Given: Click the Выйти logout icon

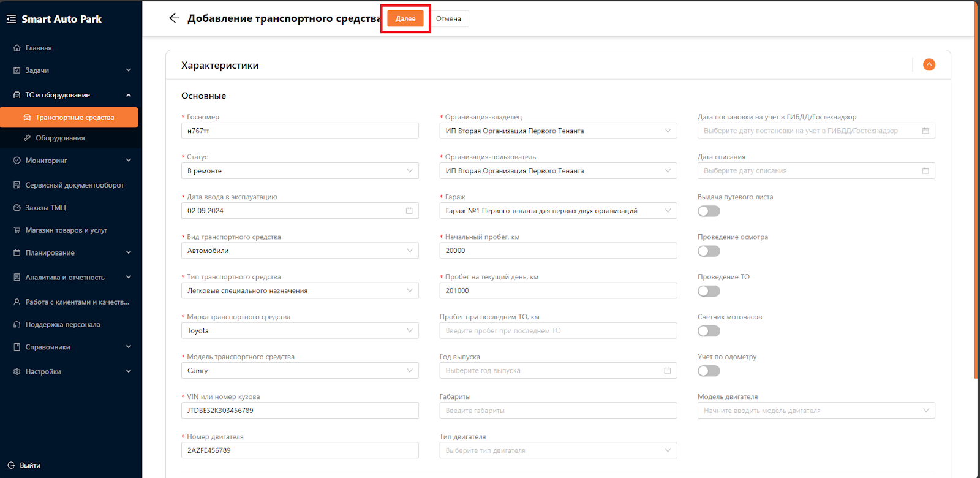Looking at the screenshot, I should click(11, 465).
